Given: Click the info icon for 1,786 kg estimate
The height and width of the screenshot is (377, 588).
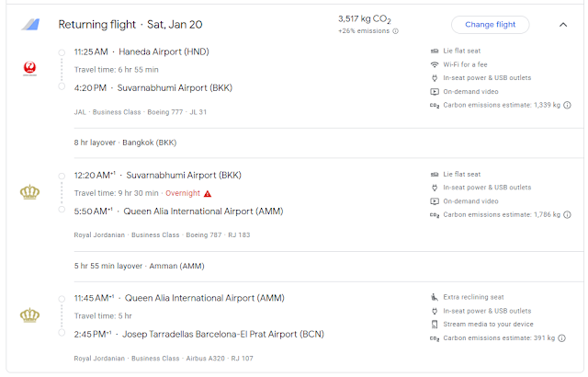Looking at the screenshot, I should (568, 215).
